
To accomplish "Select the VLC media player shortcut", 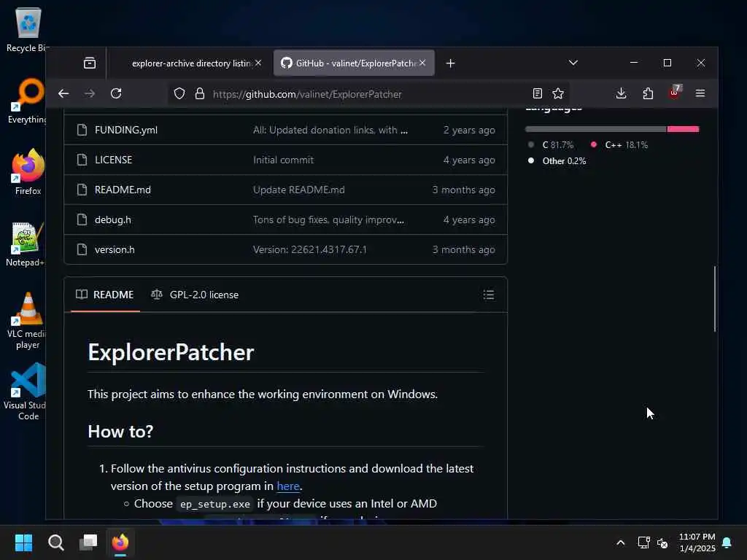I will click(x=27, y=321).
